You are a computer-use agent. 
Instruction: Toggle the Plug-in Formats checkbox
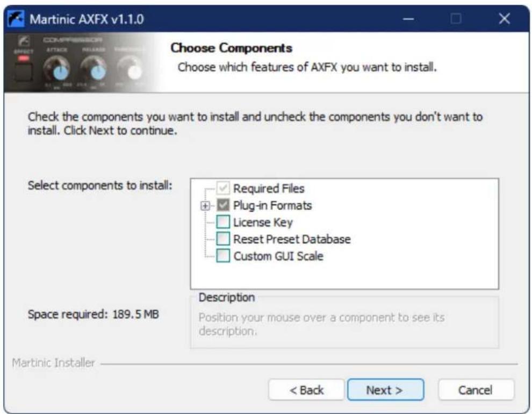tap(223, 205)
